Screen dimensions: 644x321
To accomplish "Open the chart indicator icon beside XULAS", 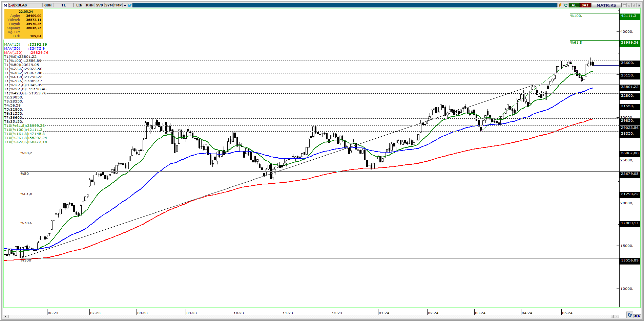I will coord(12,5).
